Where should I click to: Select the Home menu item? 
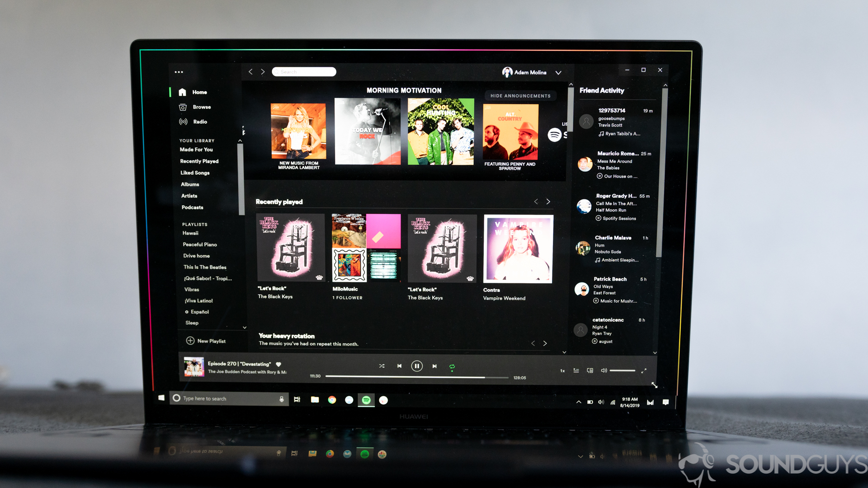coord(196,91)
